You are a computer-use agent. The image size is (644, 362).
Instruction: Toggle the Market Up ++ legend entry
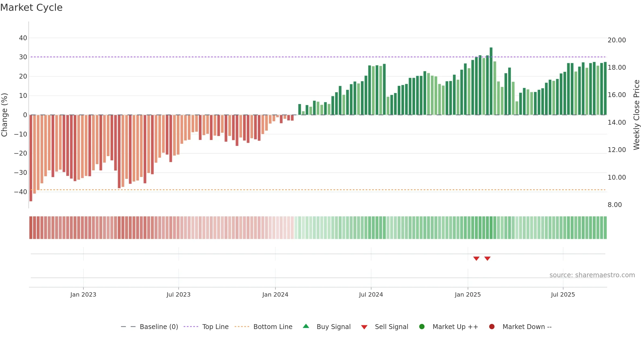click(x=449, y=327)
